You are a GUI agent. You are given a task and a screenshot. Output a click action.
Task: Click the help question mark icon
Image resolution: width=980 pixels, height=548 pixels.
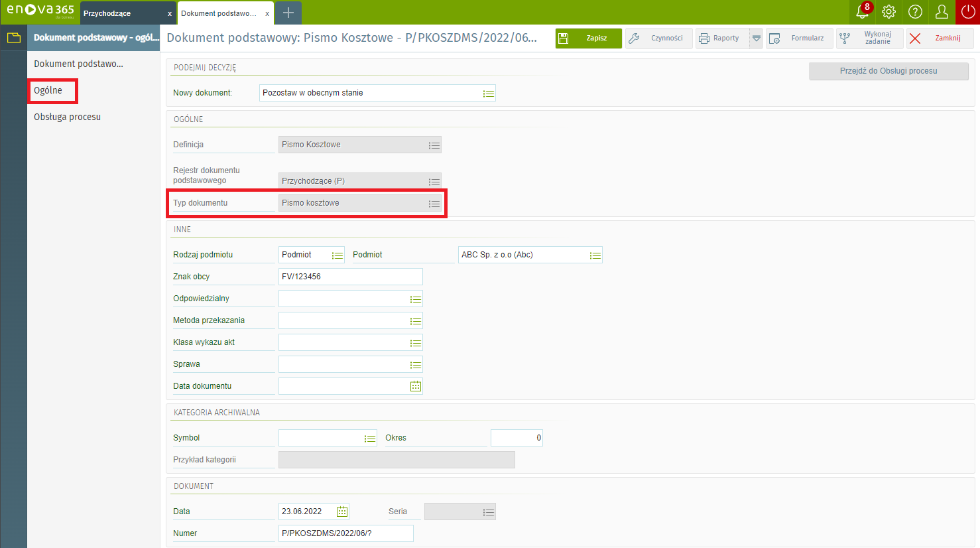tap(915, 12)
